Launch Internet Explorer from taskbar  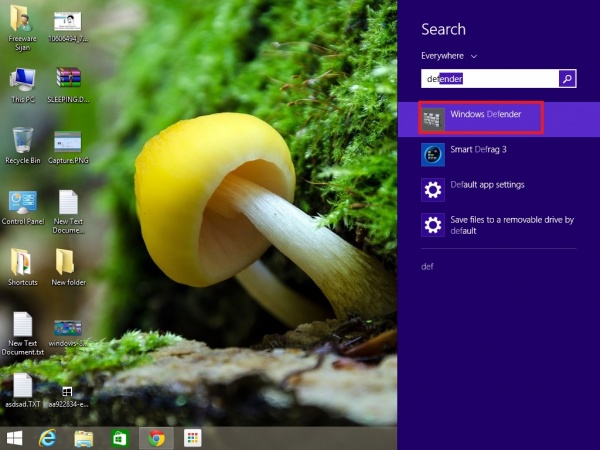(x=47, y=438)
